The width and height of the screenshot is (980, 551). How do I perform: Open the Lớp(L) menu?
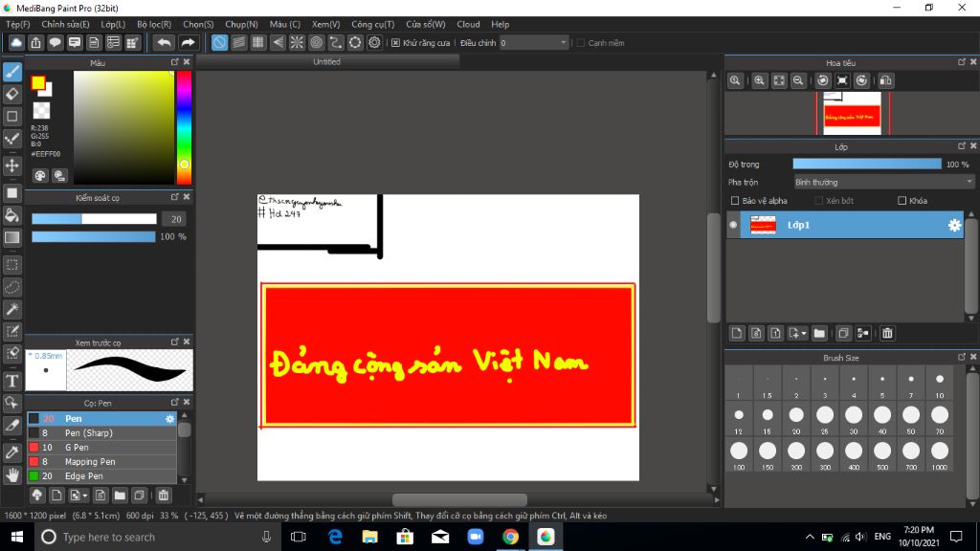(113, 24)
